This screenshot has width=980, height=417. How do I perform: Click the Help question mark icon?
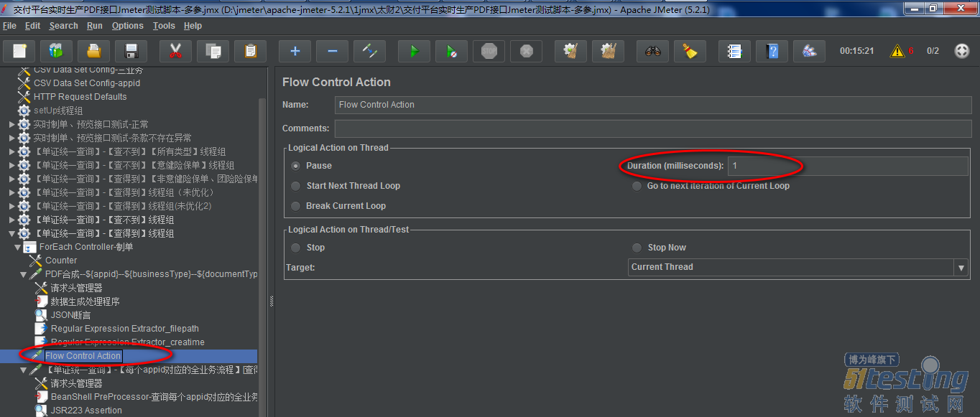point(772,51)
